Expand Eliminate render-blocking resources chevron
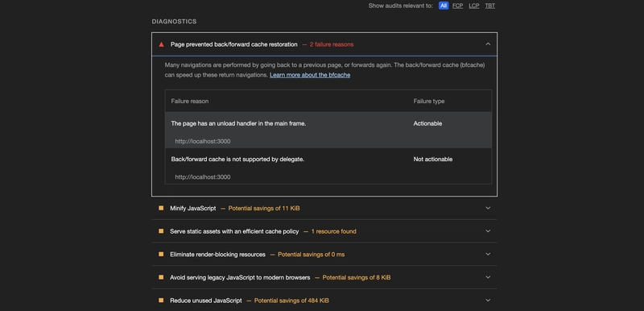This screenshot has width=644, height=311. [x=488, y=255]
